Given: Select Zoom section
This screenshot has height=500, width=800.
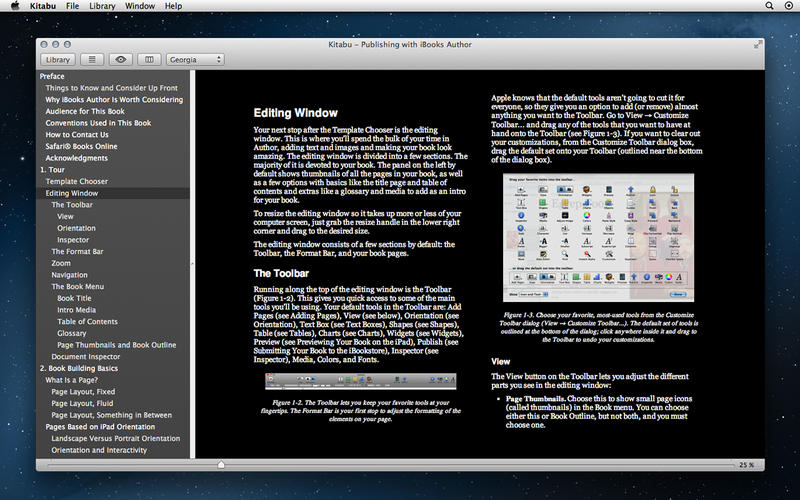Looking at the screenshot, I should pyautogui.click(x=61, y=263).
